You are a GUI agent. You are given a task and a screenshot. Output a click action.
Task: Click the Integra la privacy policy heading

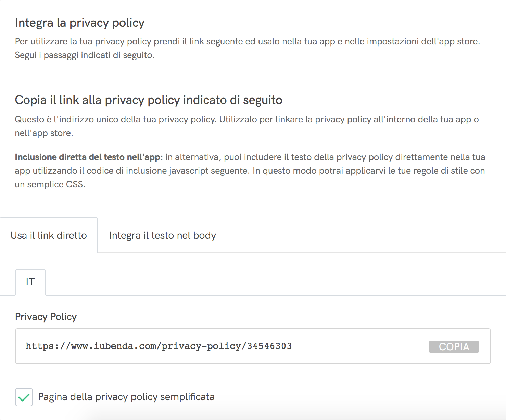(79, 23)
